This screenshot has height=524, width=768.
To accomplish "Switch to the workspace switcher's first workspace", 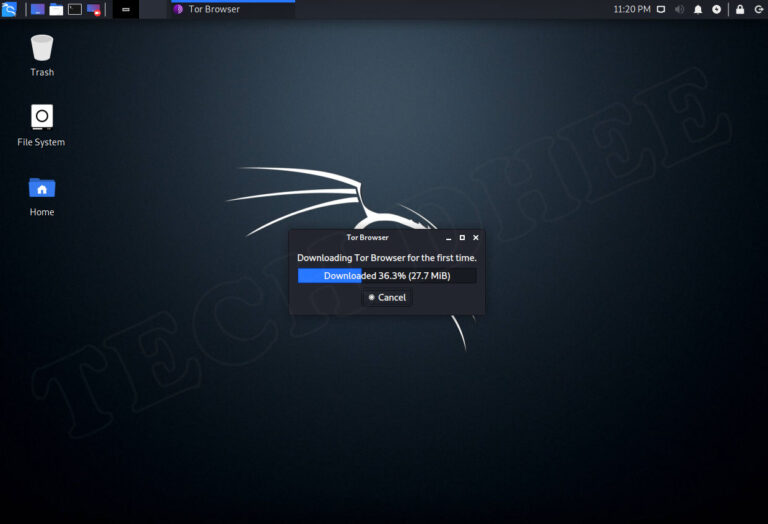I will click(x=126, y=9).
